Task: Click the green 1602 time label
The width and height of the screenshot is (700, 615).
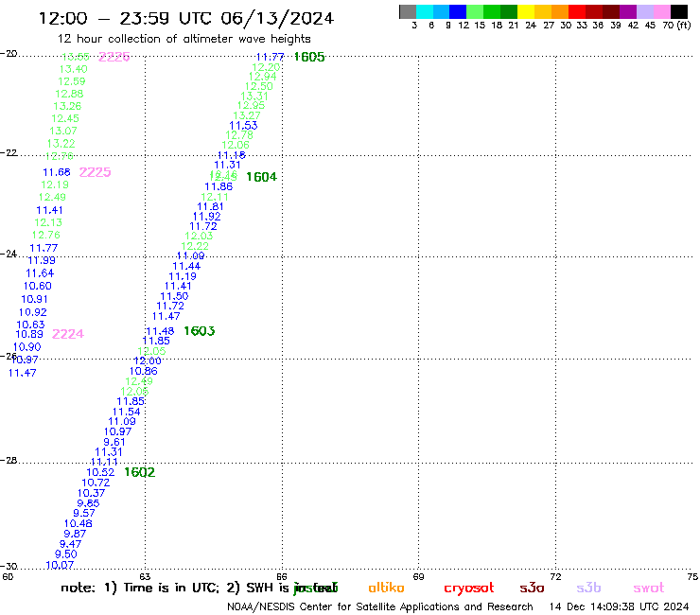Action: (140, 472)
